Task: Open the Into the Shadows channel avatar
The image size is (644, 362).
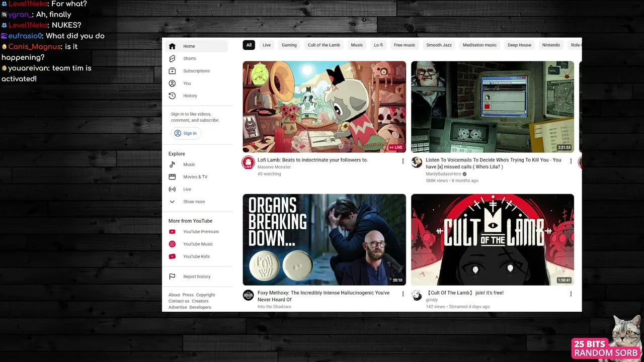Action: (x=248, y=295)
